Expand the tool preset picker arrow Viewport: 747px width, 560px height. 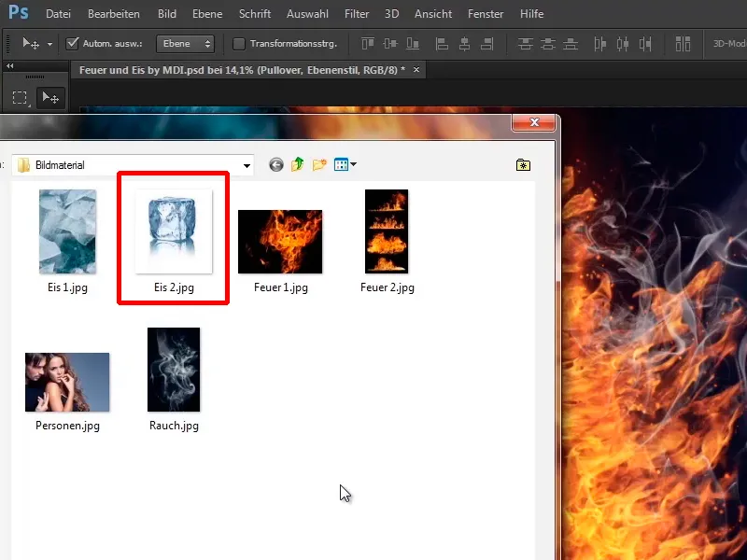click(x=49, y=44)
